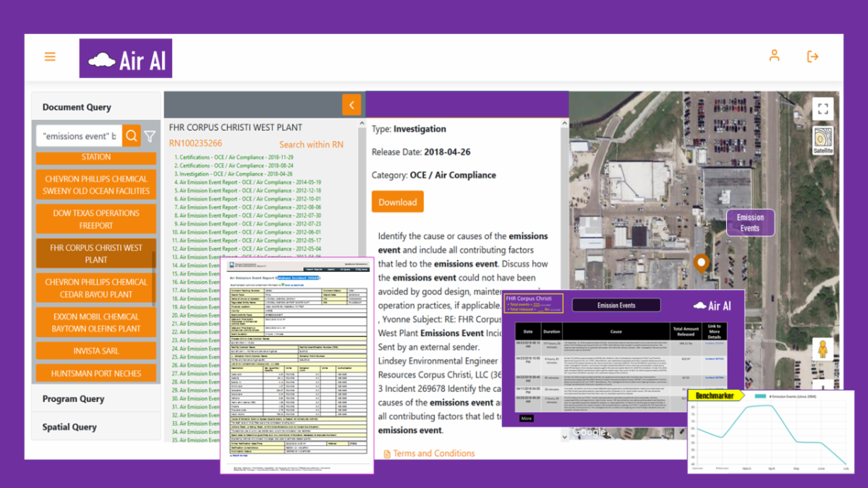The image size is (868, 488).
Task: Click the Emission Events map label
Action: click(750, 223)
